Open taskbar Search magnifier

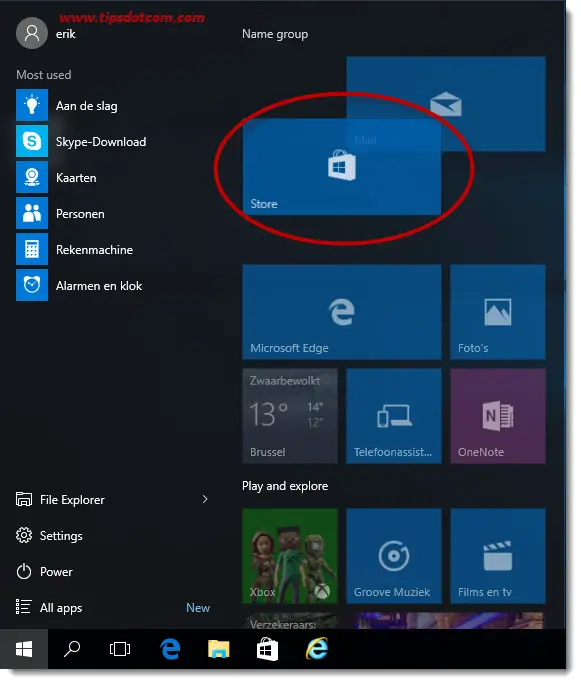[72, 649]
